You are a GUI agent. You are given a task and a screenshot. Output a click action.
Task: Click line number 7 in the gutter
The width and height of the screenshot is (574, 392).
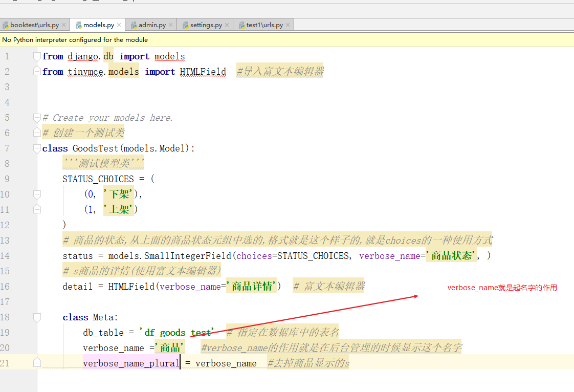coord(7,148)
